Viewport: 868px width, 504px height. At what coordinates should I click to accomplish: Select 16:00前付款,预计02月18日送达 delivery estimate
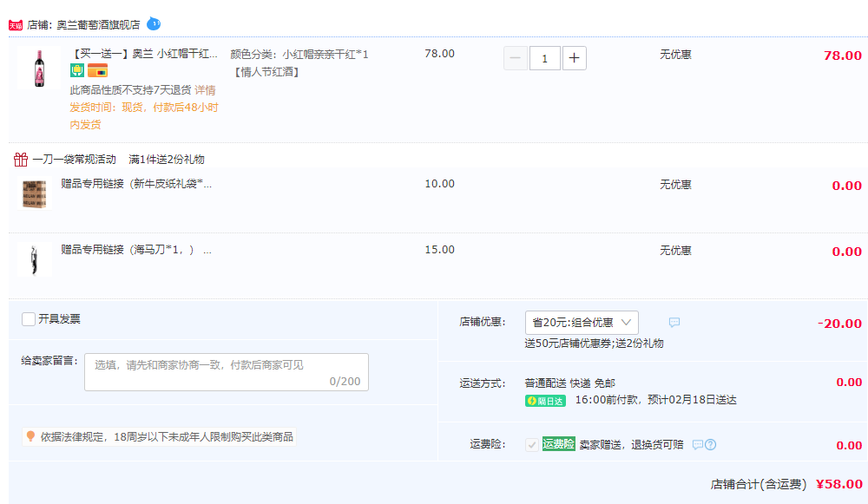tap(656, 399)
